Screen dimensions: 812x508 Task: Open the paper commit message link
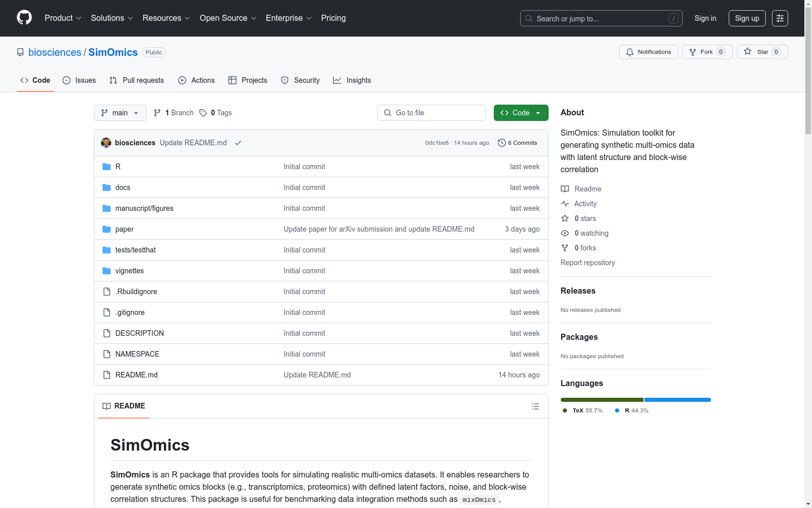(379, 229)
